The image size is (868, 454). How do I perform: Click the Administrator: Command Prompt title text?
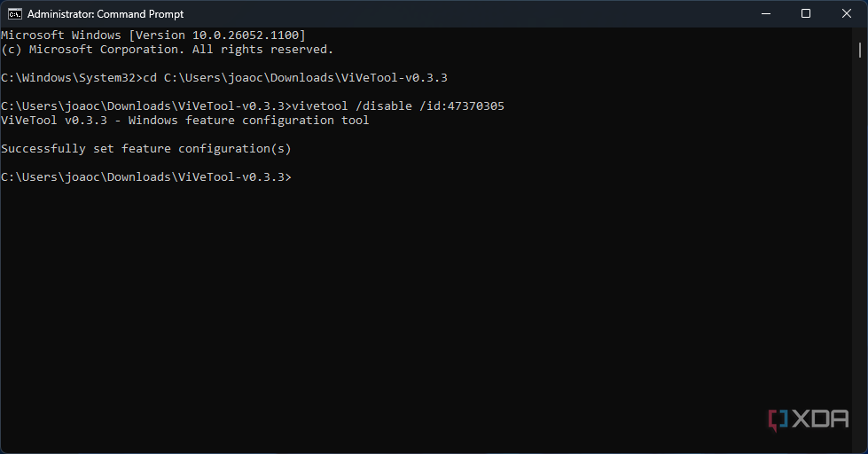[106, 14]
